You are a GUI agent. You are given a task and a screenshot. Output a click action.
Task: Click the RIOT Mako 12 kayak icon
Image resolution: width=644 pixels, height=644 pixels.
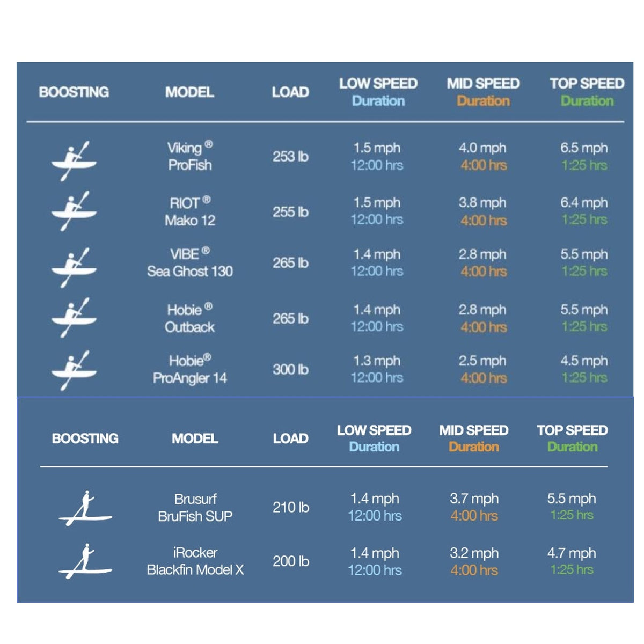(74, 211)
